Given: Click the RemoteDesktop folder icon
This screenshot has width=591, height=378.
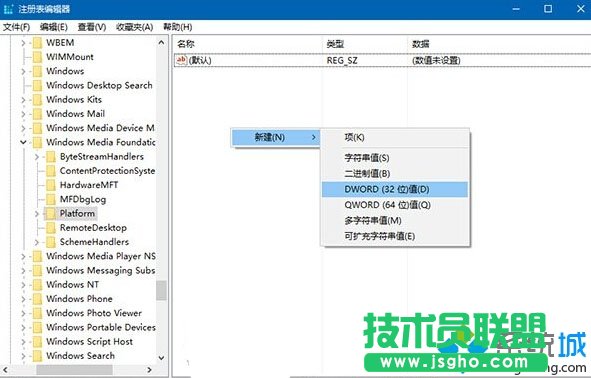Looking at the screenshot, I should pos(51,228).
